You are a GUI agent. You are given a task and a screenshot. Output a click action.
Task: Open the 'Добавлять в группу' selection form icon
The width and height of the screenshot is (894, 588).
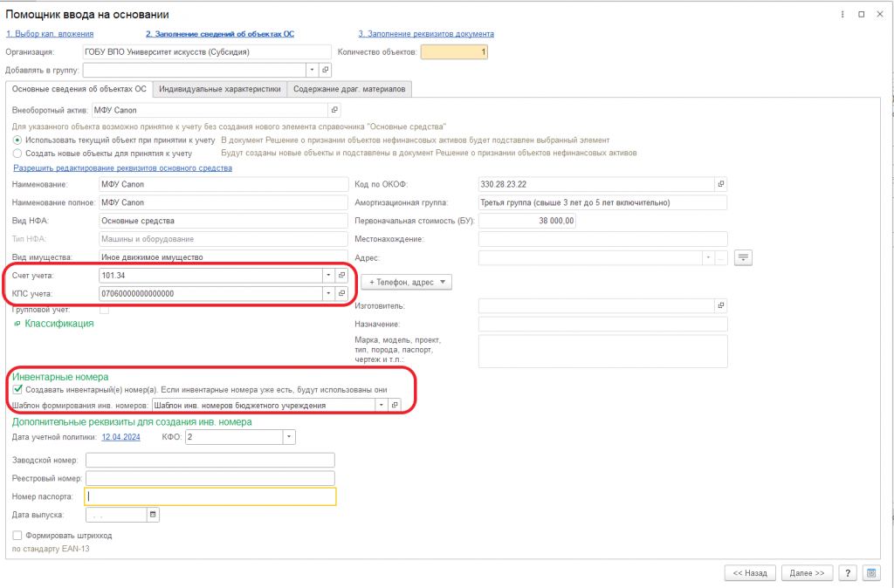point(326,70)
